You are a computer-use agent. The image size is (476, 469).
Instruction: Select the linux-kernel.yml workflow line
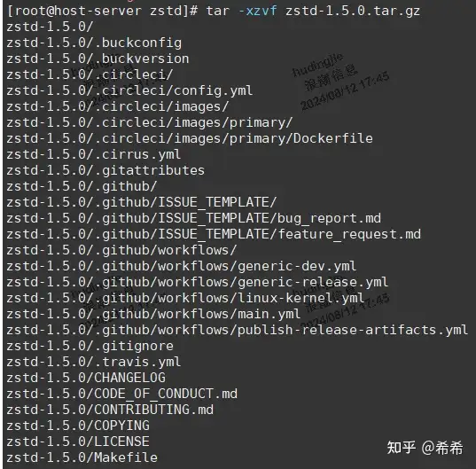(185, 298)
